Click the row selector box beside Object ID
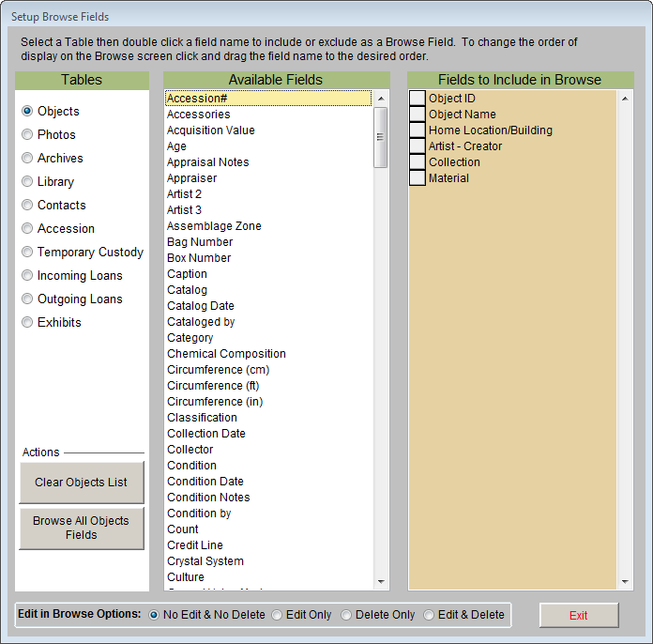The image size is (653, 644). [x=418, y=99]
